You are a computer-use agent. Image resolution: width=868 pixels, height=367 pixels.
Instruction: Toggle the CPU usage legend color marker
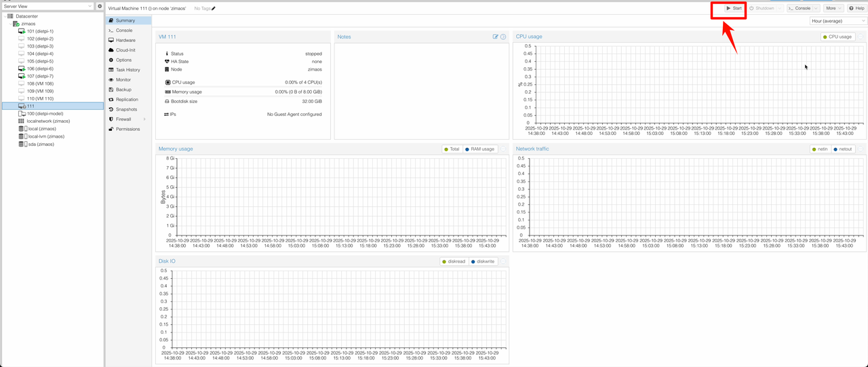[x=825, y=37]
